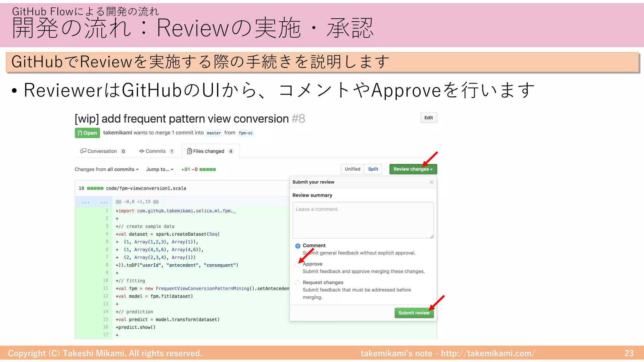Click the line 11 code 'val fpm = new'

136,288
